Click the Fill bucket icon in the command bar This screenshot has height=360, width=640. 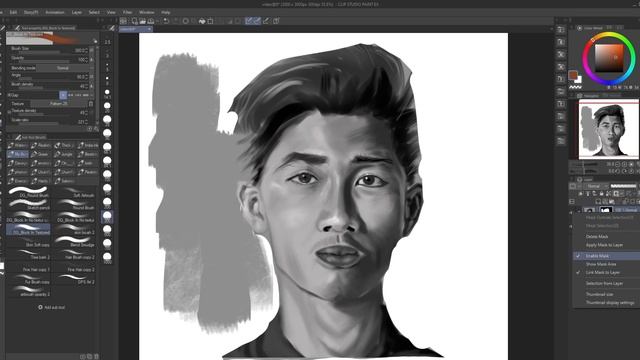[202, 21]
